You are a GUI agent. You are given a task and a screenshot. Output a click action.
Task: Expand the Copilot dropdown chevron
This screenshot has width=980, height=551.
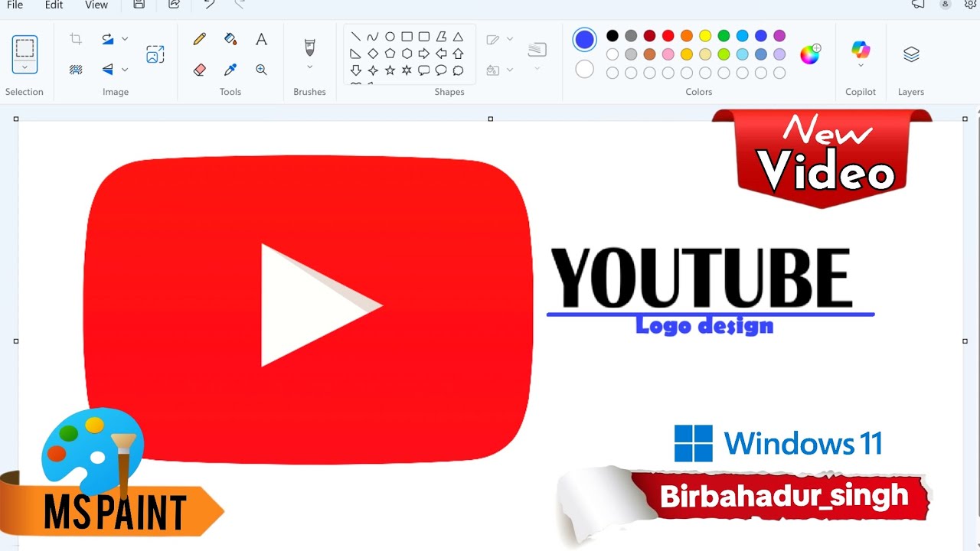[x=861, y=66]
